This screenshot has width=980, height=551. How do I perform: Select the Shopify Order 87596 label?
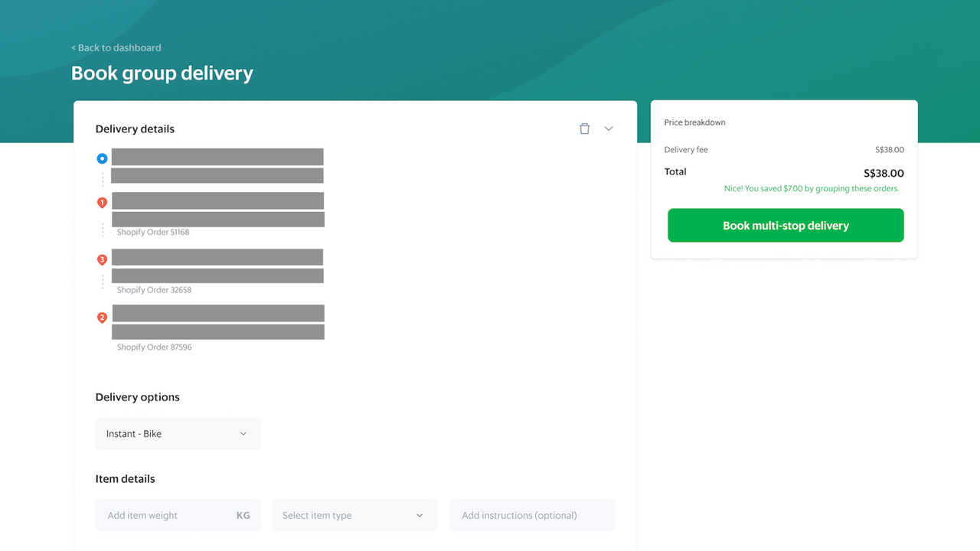pyautogui.click(x=154, y=347)
